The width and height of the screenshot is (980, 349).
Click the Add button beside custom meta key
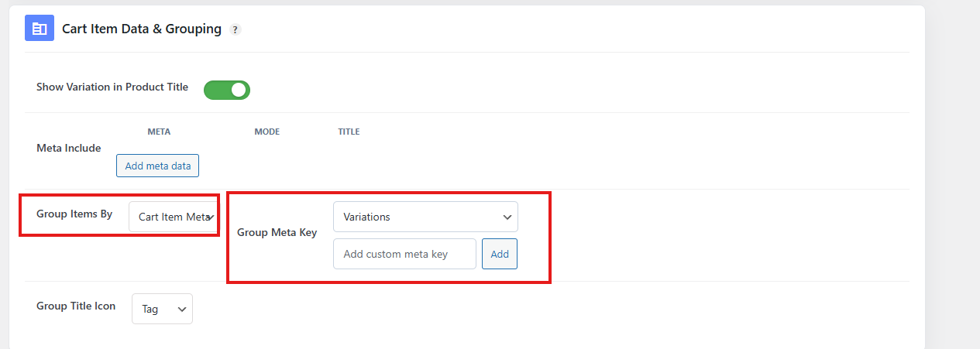coord(500,254)
